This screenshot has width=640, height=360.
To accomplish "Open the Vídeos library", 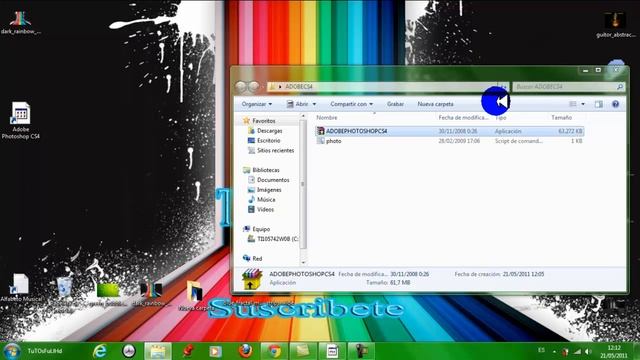I will click(x=265, y=209).
